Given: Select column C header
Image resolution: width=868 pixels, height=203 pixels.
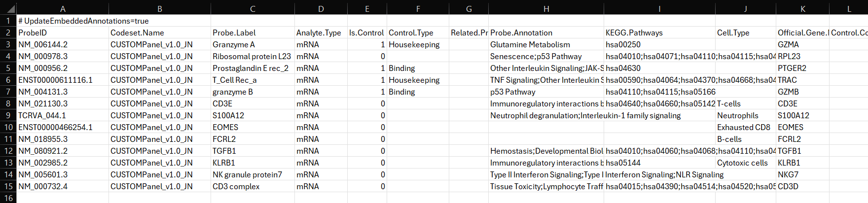Looking at the screenshot, I should (x=253, y=9).
